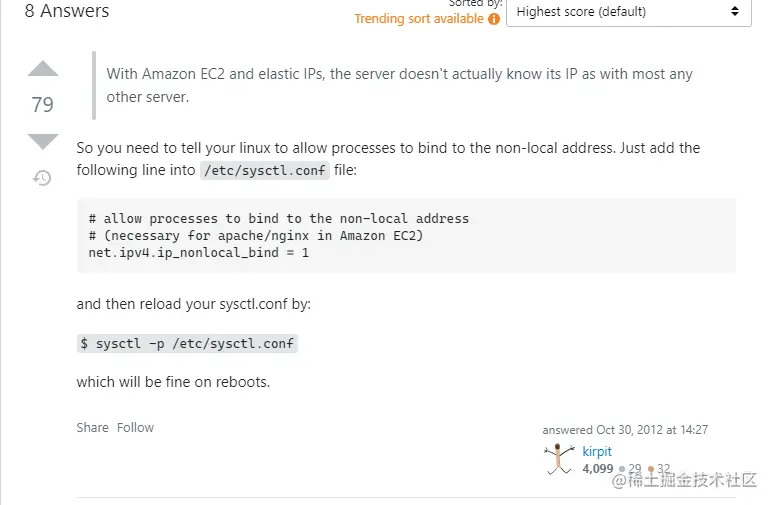
Task: Click the Share link under the answer
Action: 92,427
